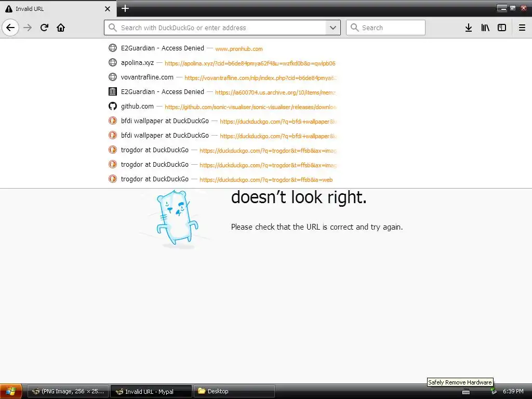Screen dimensions: 532x399
Task: Expand the address bar history dropdown arrow
Action: tap(333, 28)
